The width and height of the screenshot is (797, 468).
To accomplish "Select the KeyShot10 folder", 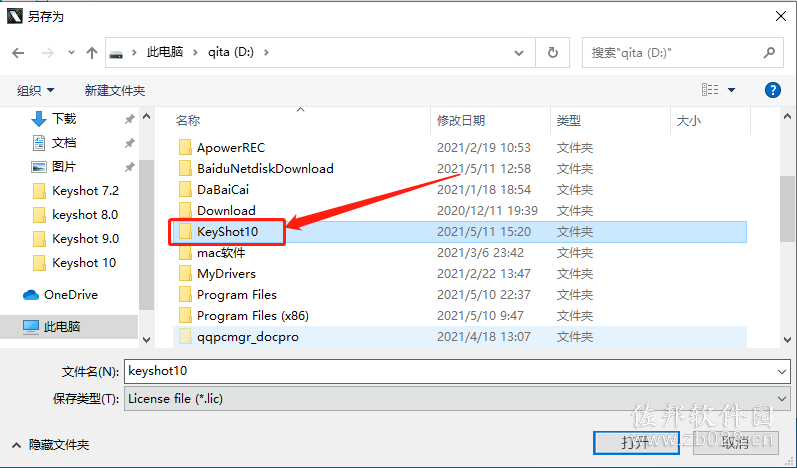I will 227,232.
